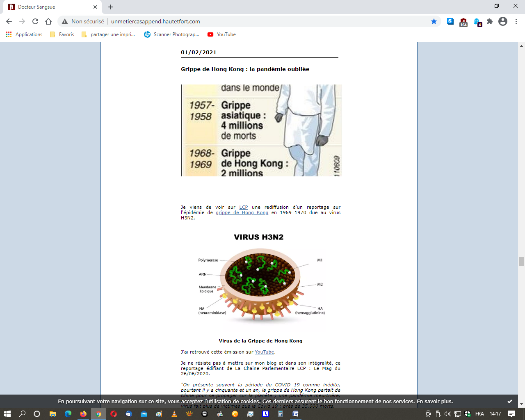
Task: Open the blue S extension
Action: (x=450, y=21)
